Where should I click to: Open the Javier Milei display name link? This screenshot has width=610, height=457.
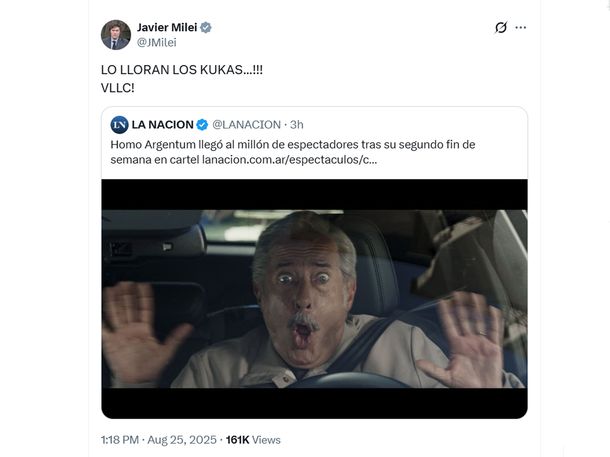[167, 27]
